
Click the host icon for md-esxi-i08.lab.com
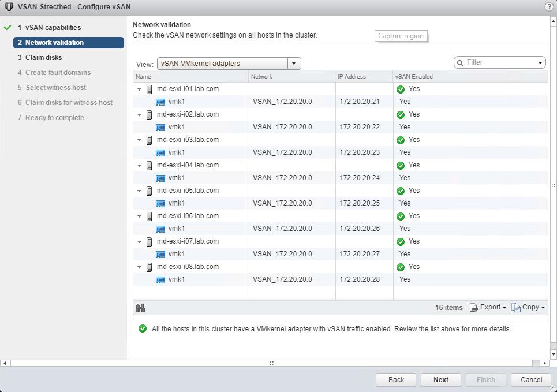coord(149,267)
